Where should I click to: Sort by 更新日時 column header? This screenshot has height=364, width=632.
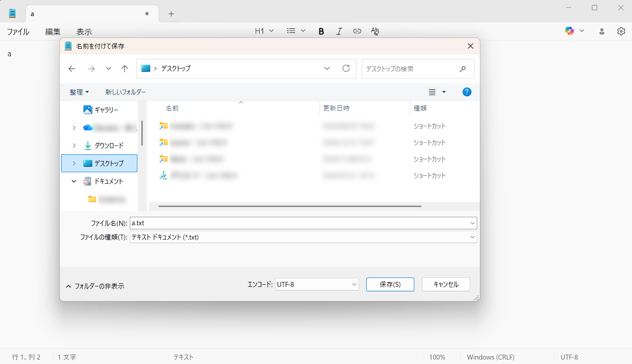tap(336, 108)
